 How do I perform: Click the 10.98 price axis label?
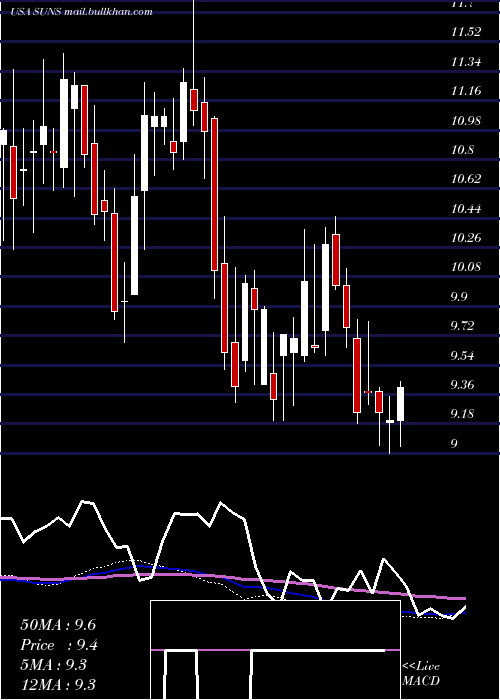466,121
